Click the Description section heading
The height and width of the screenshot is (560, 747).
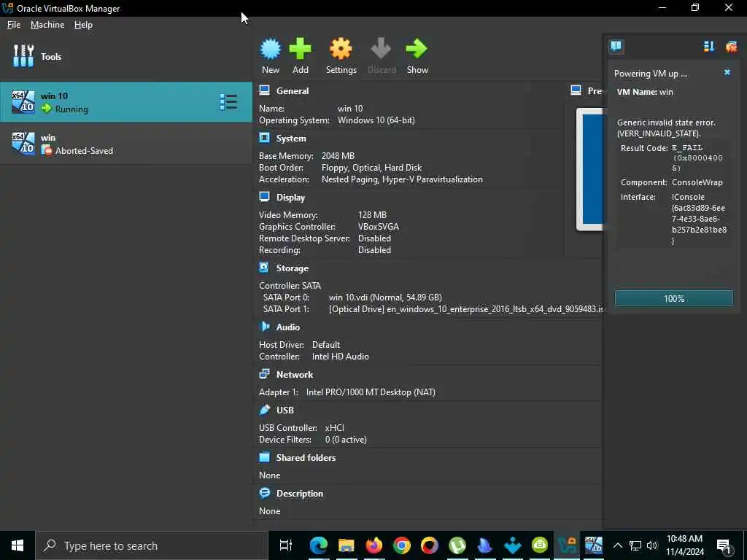[300, 494]
